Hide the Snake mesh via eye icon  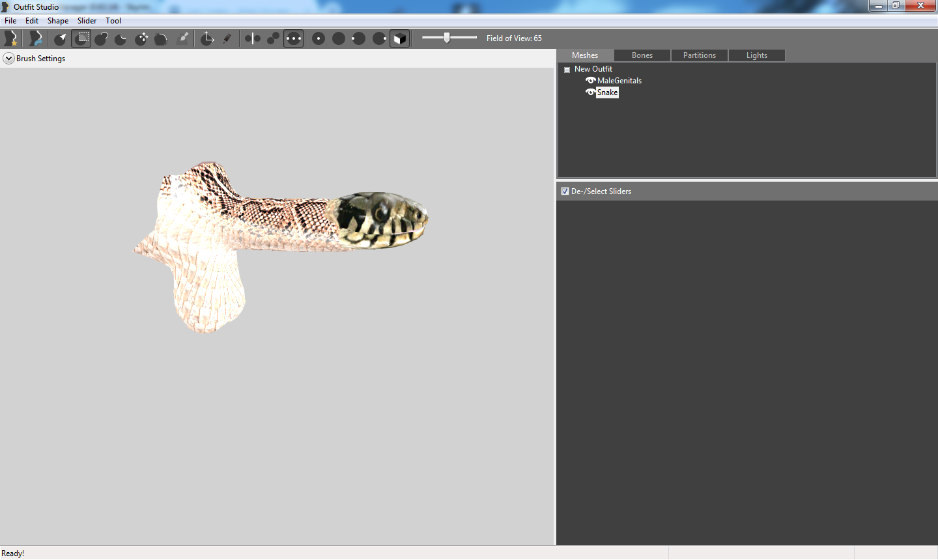pos(590,92)
